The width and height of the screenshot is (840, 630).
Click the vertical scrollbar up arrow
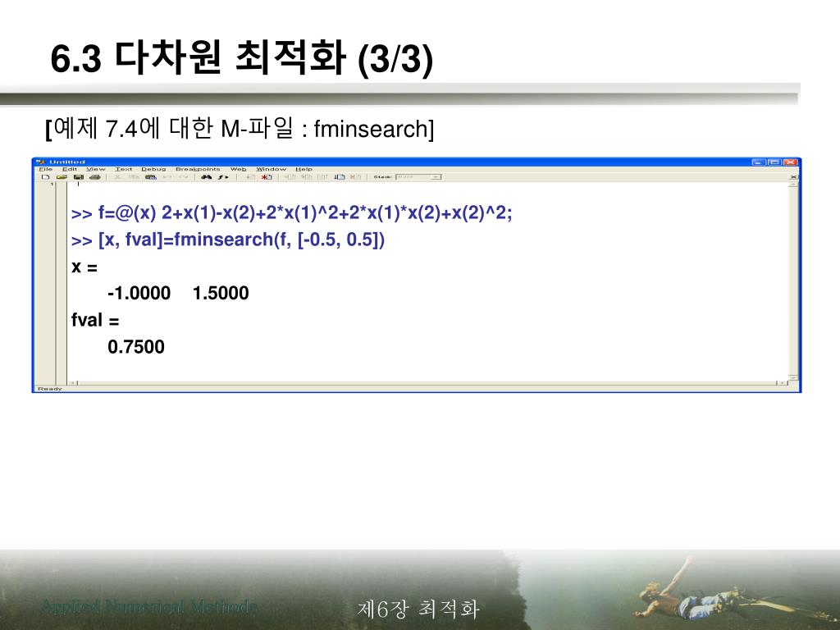793,185
